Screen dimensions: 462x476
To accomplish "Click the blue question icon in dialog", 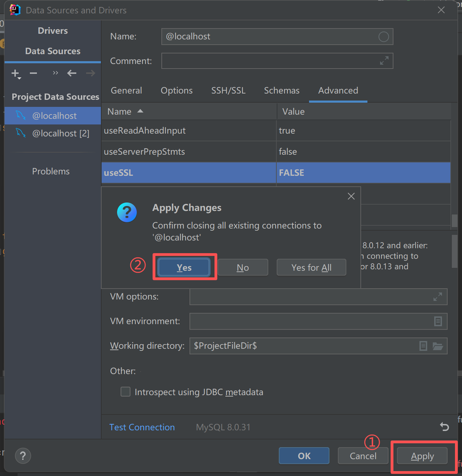I will coord(127,212).
